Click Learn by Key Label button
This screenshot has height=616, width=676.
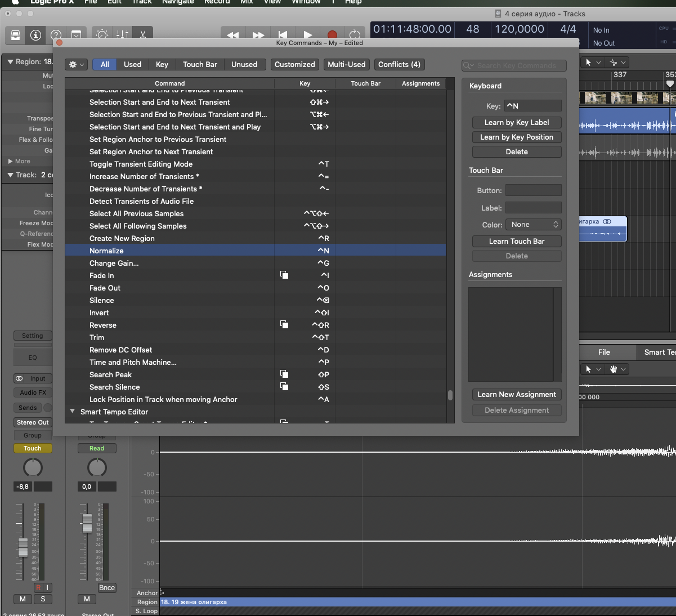coord(517,123)
